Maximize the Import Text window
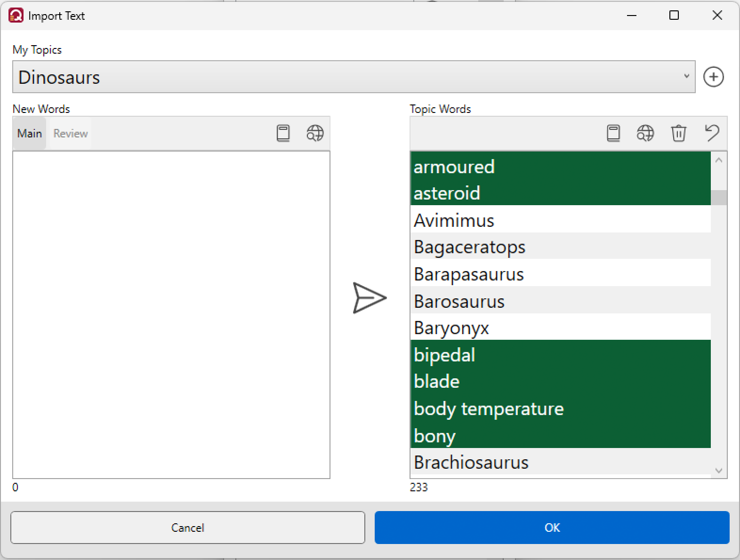The height and width of the screenshot is (560, 740). pyautogui.click(x=674, y=16)
